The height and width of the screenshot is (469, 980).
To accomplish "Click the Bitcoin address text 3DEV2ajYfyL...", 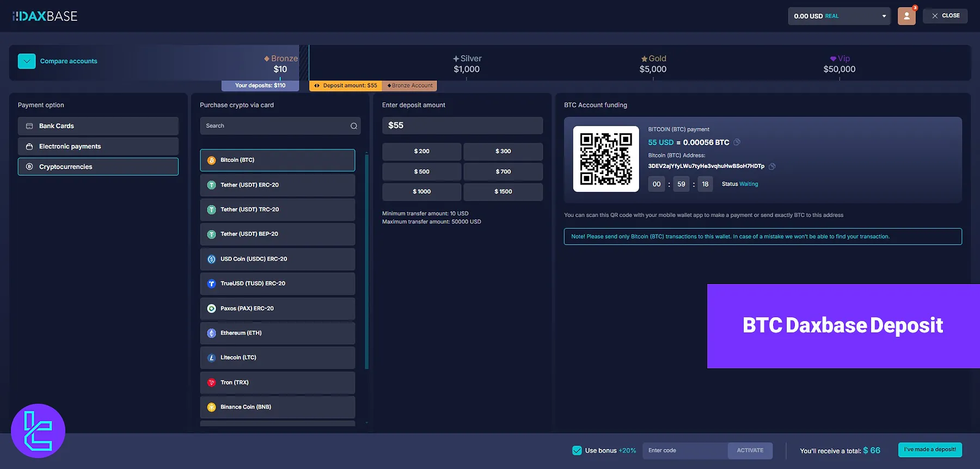I will (706, 166).
